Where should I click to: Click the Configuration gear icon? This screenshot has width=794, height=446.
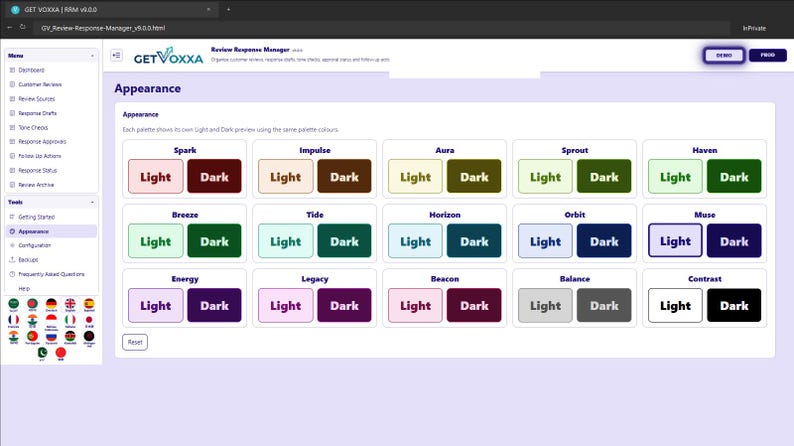[x=12, y=245]
